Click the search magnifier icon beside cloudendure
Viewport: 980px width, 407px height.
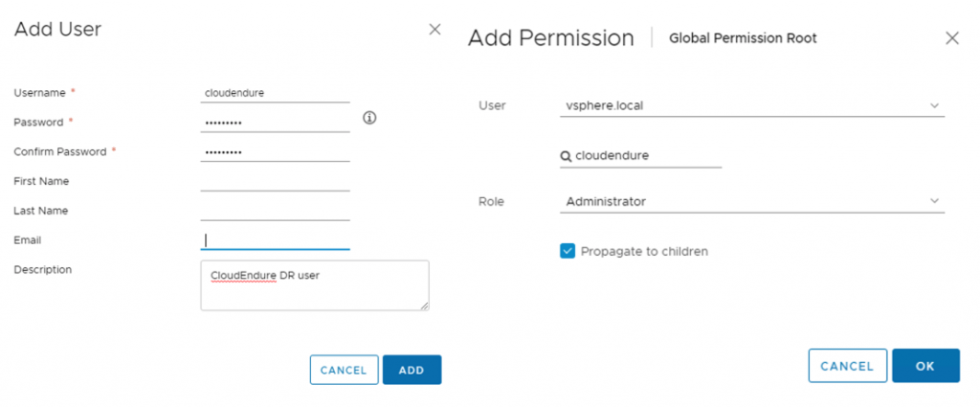coord(566,156)
